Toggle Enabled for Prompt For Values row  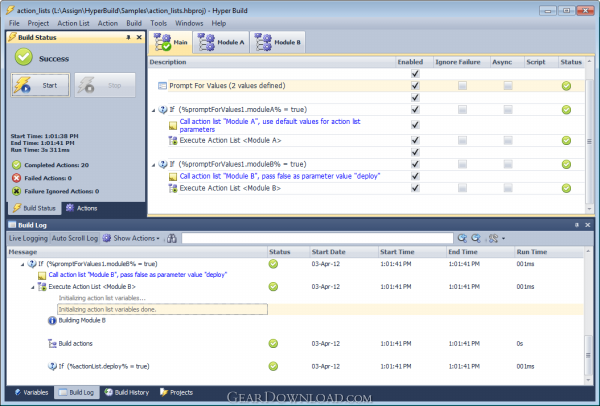click(x=415, y=86)
